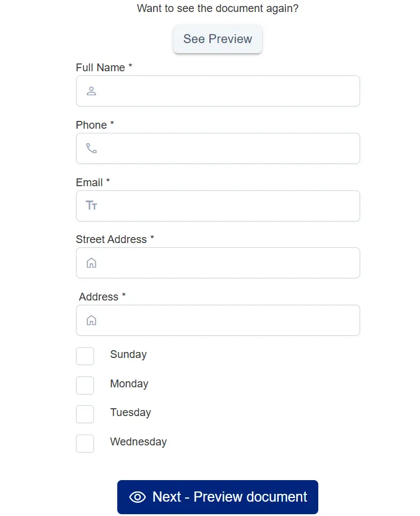
Task: Click the house icon in Address field
Action: (91, 320)
